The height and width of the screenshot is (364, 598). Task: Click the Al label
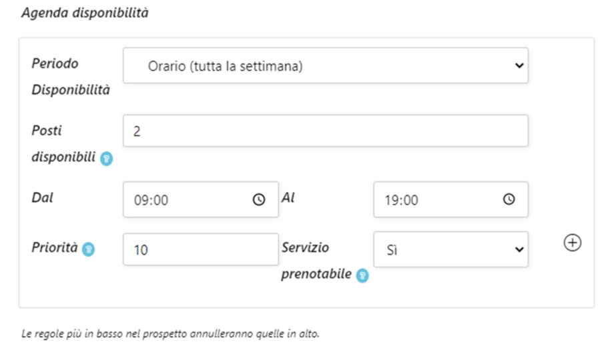pos(288,197)
